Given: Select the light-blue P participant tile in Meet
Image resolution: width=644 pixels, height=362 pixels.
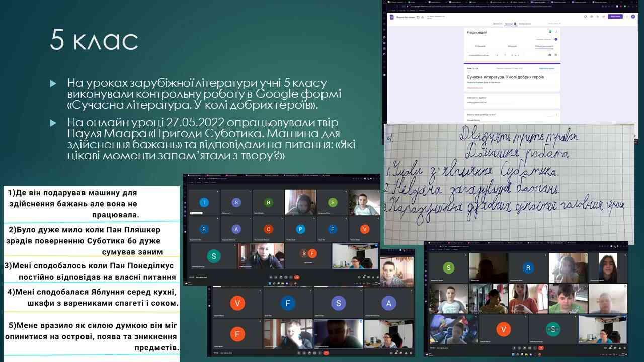Looking at the screenshot, I should coord(300,229).
